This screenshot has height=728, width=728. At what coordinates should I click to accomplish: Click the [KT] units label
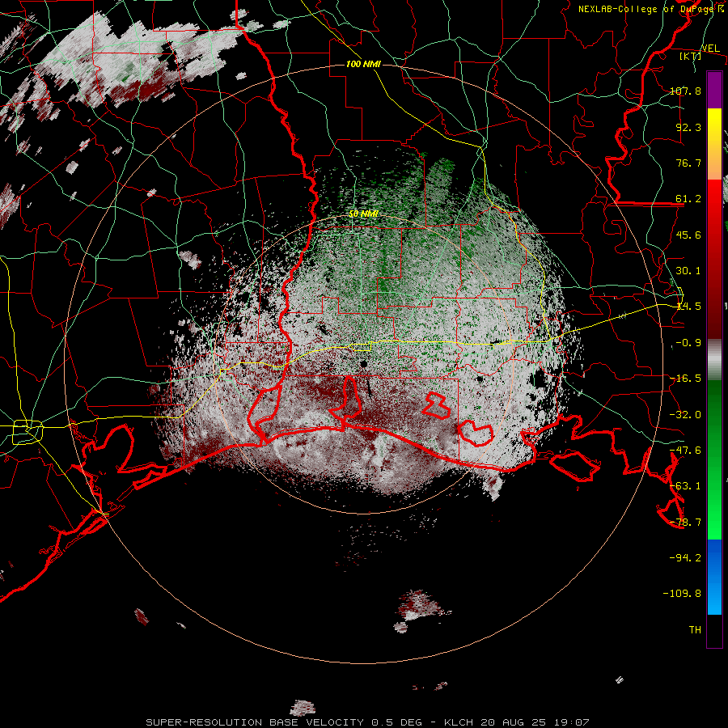click(690, 57)
